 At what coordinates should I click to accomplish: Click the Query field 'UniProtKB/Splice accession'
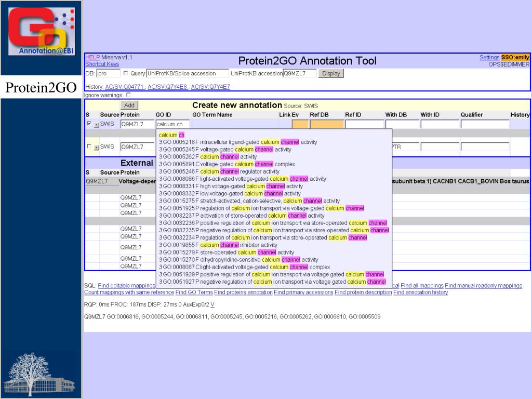[x=187, y=73]
